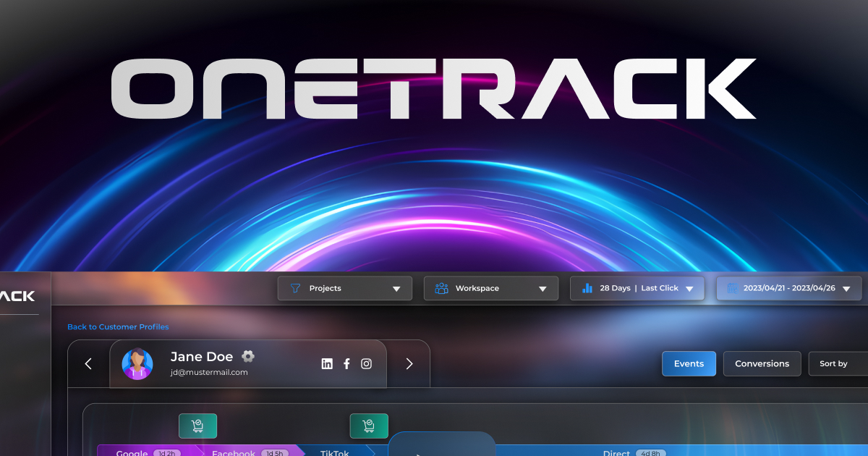Open the 2023/04/21 - 2023/04/26 date picker
Image resolution: width=868 pixels, height=456 pixels.
tap(788, 288)
